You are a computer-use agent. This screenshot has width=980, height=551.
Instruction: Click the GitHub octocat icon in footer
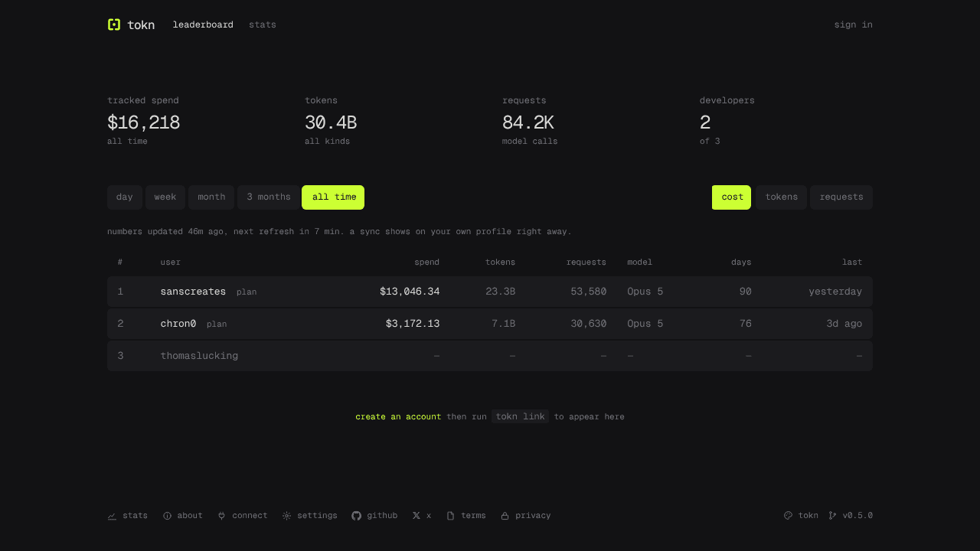(356, 516)
